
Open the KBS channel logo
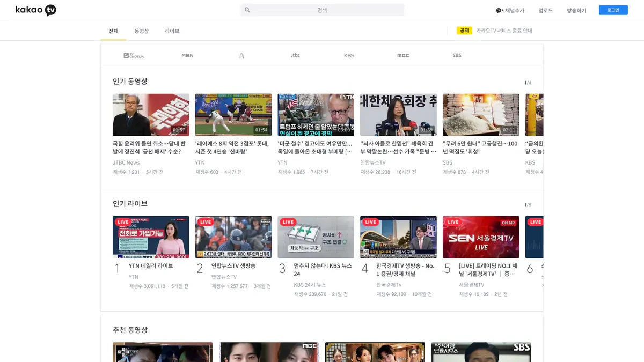[349, 55]
